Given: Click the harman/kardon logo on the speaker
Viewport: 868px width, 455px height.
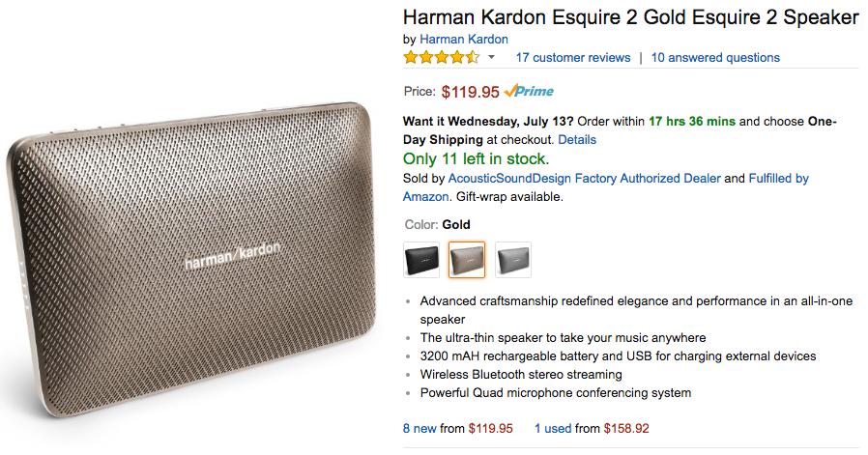Looking at the screenshot, I should tap(234, 257).
